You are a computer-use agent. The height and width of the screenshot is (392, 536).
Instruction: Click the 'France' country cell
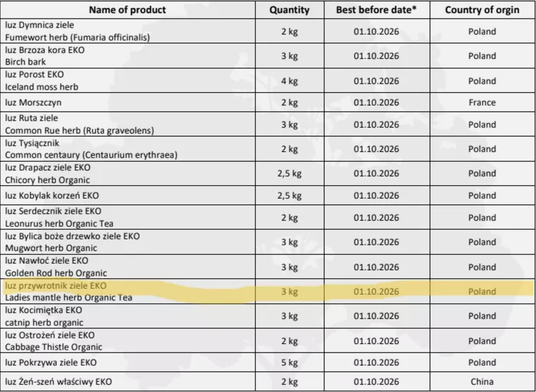coord(482,102)
